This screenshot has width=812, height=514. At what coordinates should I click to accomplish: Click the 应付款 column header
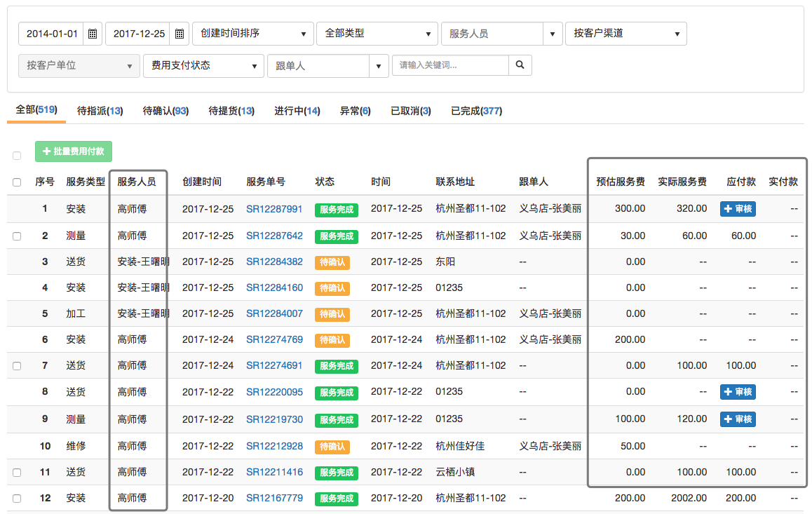(741, 182)
